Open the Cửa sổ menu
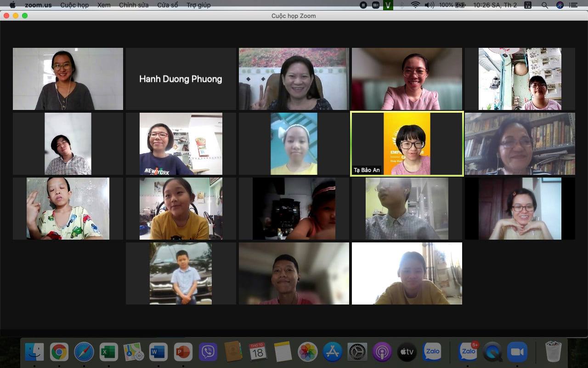The width and height of the screenshot is (588, 368). (167, 5)
